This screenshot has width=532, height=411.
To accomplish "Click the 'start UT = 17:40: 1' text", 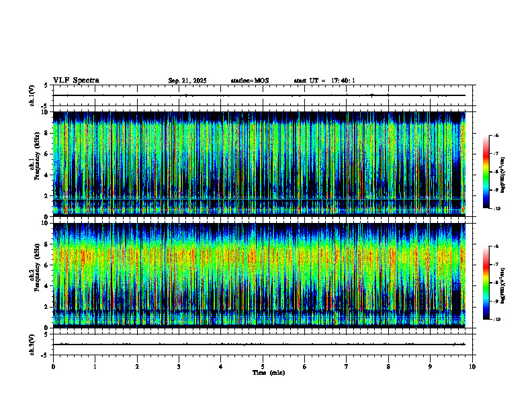I will pos(324,81).
